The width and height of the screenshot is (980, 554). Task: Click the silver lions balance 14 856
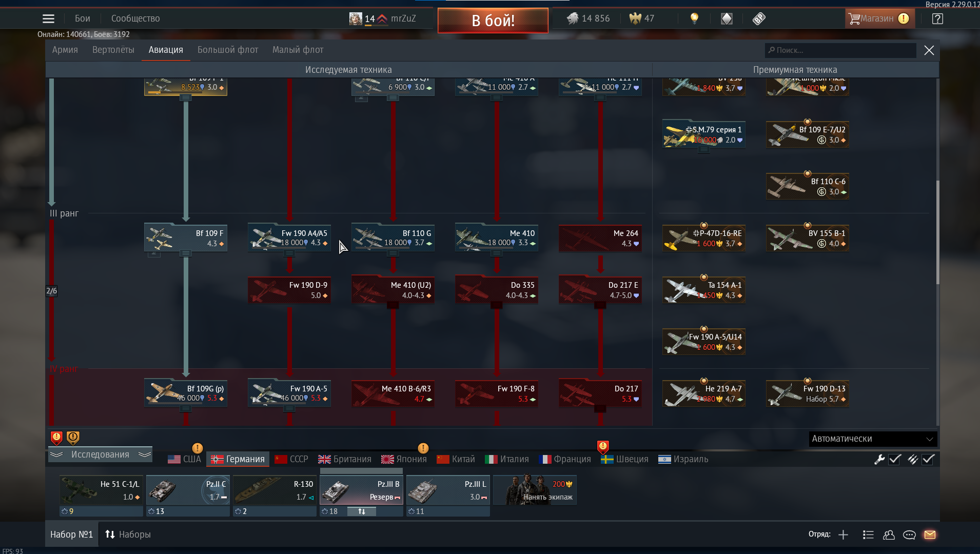[x=588, y=18]
